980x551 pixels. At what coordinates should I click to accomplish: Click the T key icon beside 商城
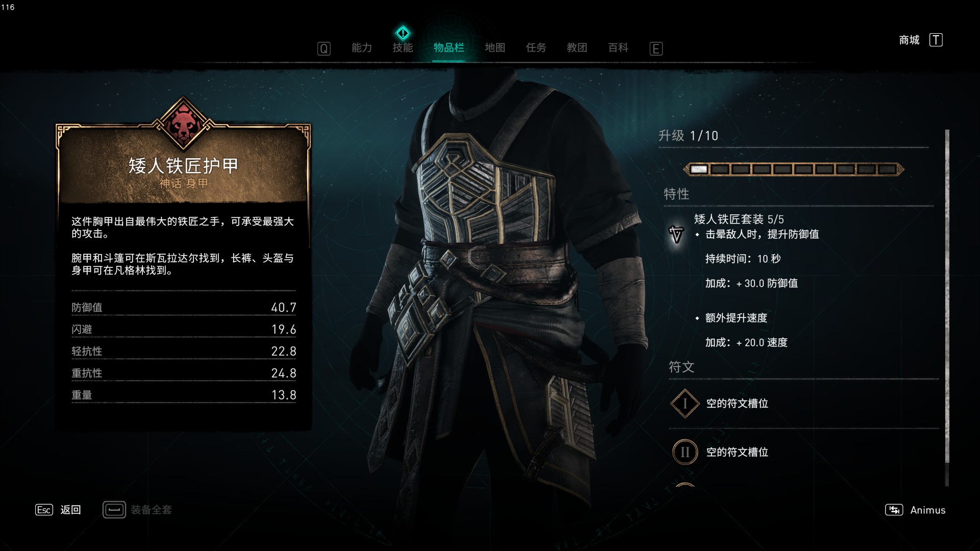[936, 40]
